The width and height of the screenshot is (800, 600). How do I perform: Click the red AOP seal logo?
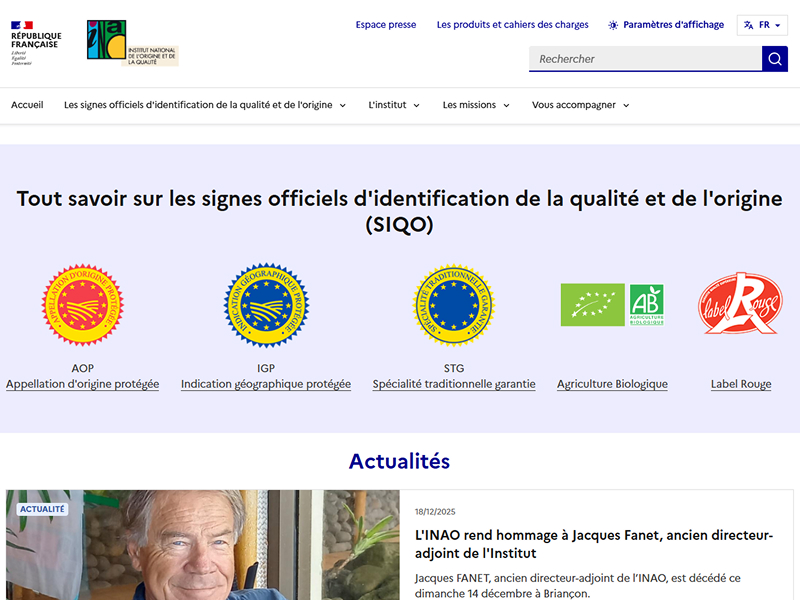point(83,305)
